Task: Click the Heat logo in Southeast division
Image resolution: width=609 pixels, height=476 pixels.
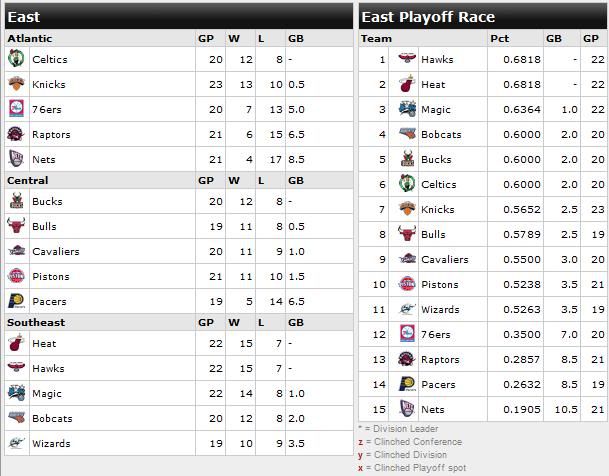Action: click(x=16, y=343)
